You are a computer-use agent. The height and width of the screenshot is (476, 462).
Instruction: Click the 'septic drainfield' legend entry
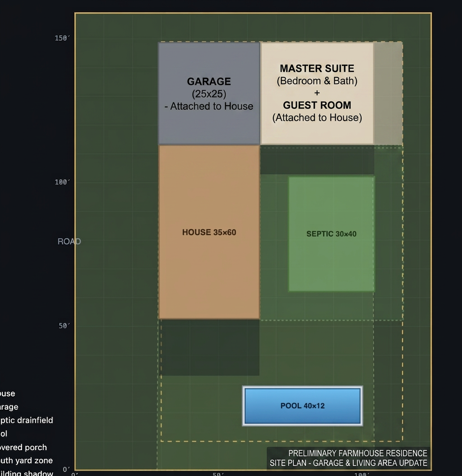pos(26,420)
